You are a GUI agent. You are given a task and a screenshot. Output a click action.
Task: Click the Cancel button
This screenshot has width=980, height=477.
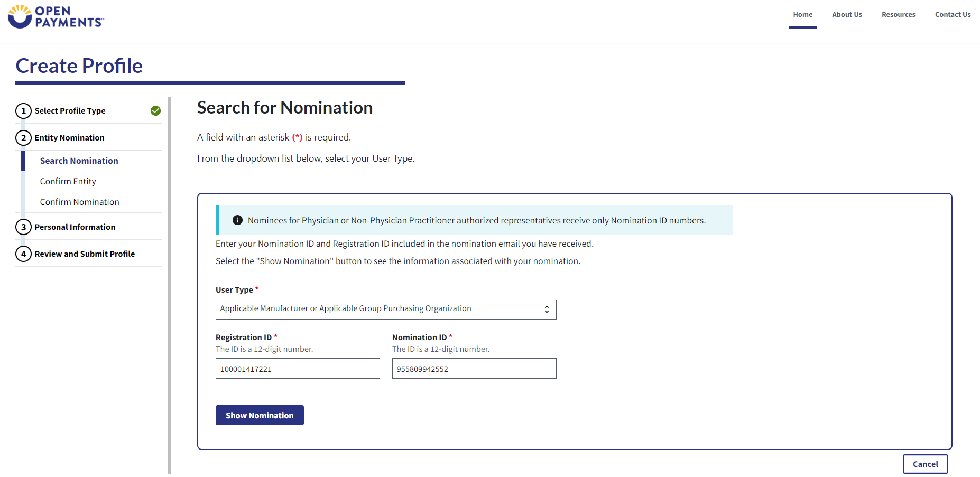point(925,464)
